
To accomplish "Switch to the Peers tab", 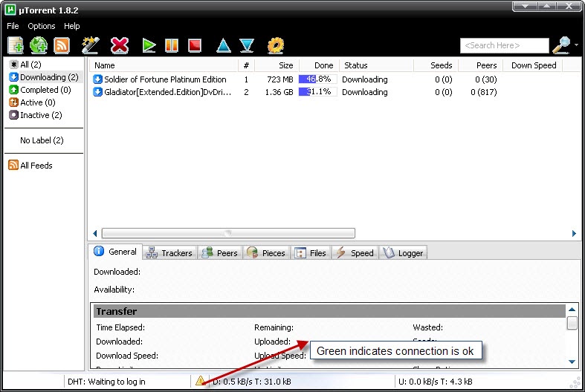I will tap(219, 253).
